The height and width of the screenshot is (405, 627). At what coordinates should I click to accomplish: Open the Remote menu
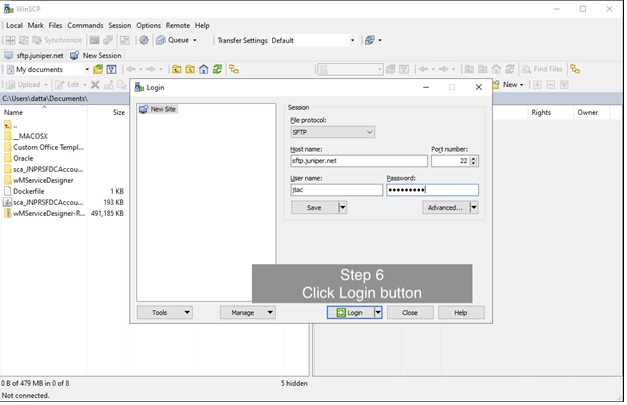click(178, 26)
